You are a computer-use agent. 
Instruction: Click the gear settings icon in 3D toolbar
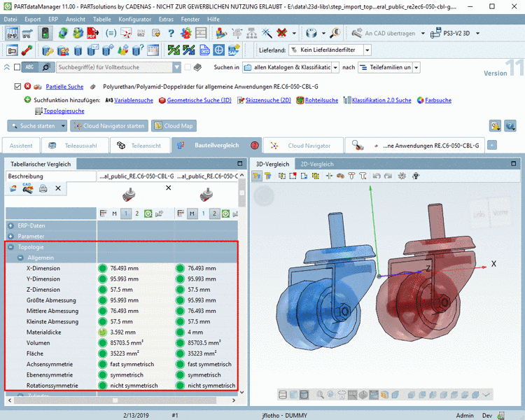pyautogui.click(x=402, y=176)
